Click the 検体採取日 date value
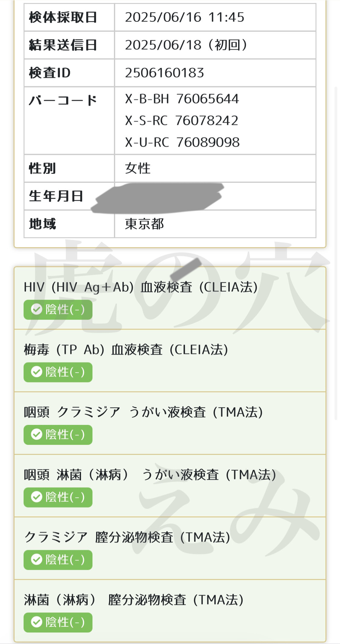The height and width of the screenshot is (644, 340). pyautogui.click(x=185, y=17)
